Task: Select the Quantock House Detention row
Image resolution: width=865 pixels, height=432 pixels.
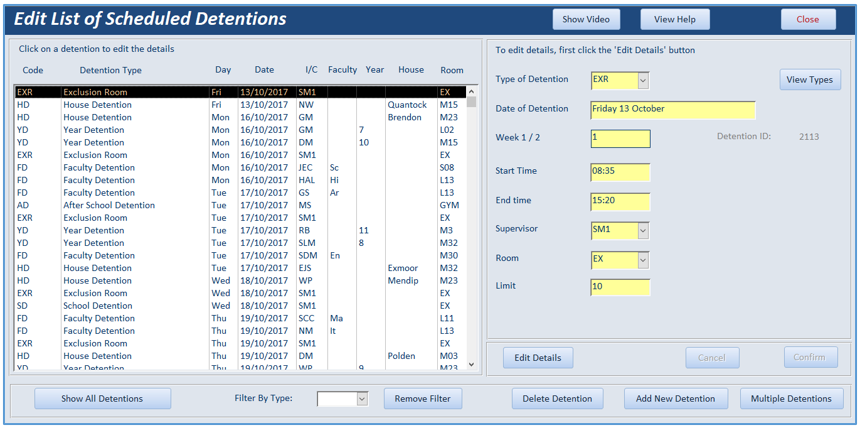Action: 240,105
